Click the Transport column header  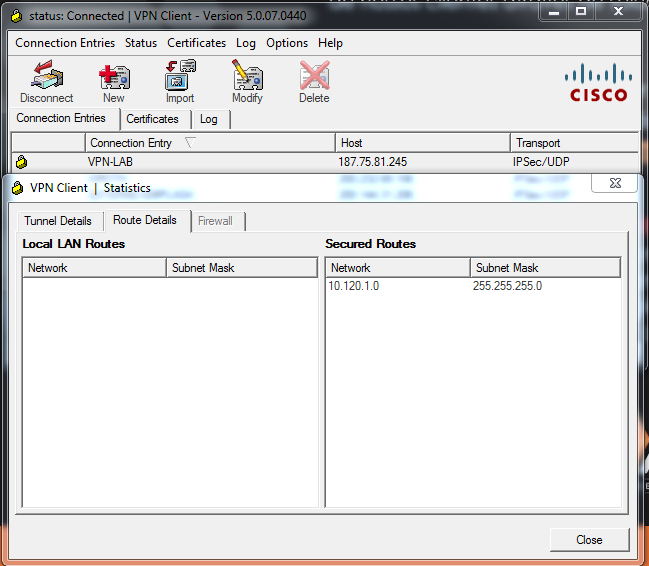pos(574,143)
